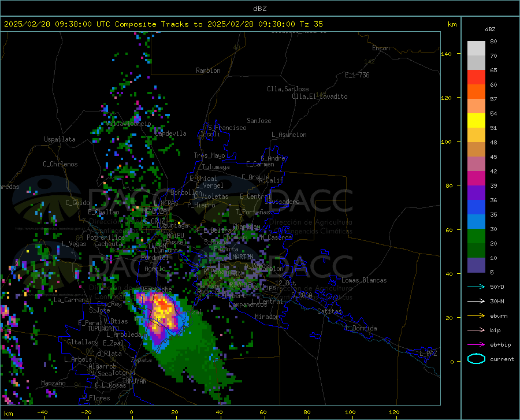Click the cyan 'current' ellipse symbol
The height and width of the screenshot is (420, 520).
476,359
